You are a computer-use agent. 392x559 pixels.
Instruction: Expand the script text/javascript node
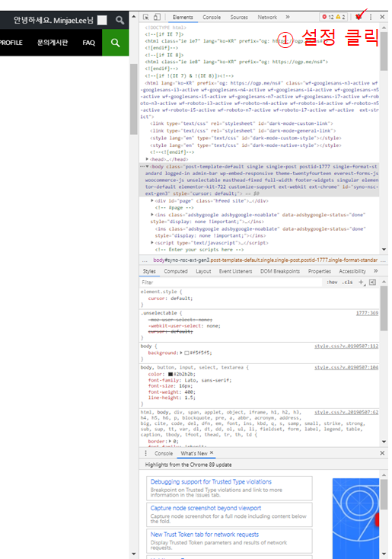pos(152,243)
